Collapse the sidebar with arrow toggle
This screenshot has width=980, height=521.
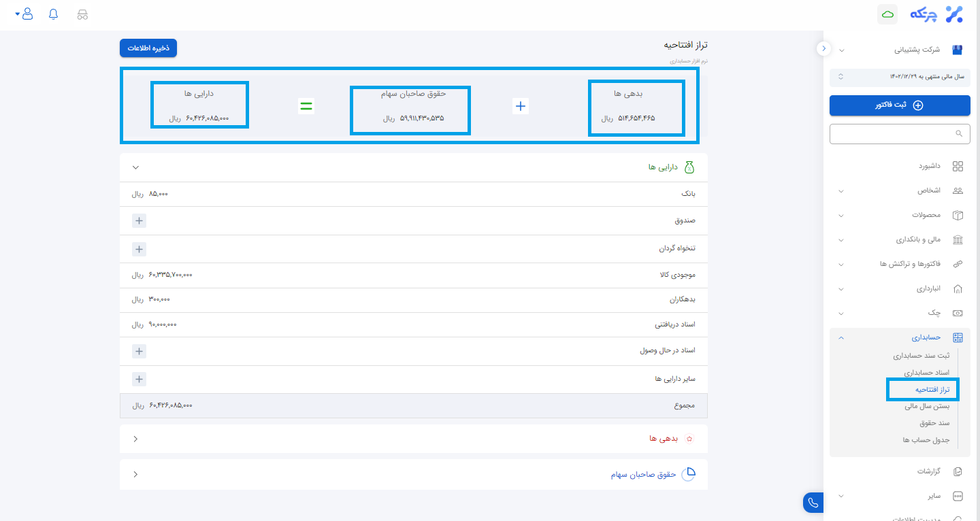click(823, 48)
